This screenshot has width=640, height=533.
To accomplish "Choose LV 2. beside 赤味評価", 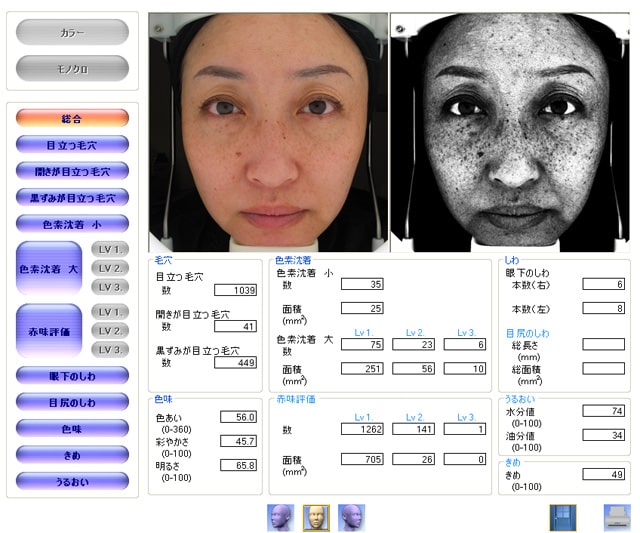I will 110,331.
